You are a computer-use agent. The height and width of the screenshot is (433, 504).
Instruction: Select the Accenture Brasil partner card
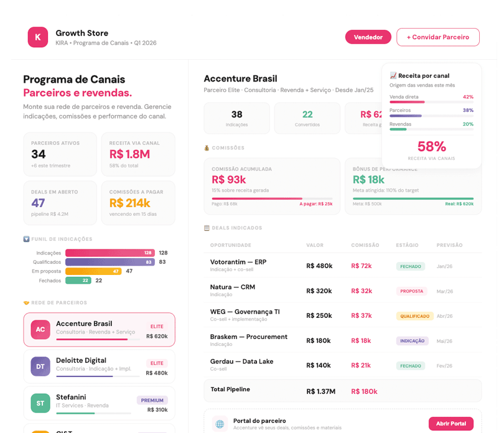(100, 330)
